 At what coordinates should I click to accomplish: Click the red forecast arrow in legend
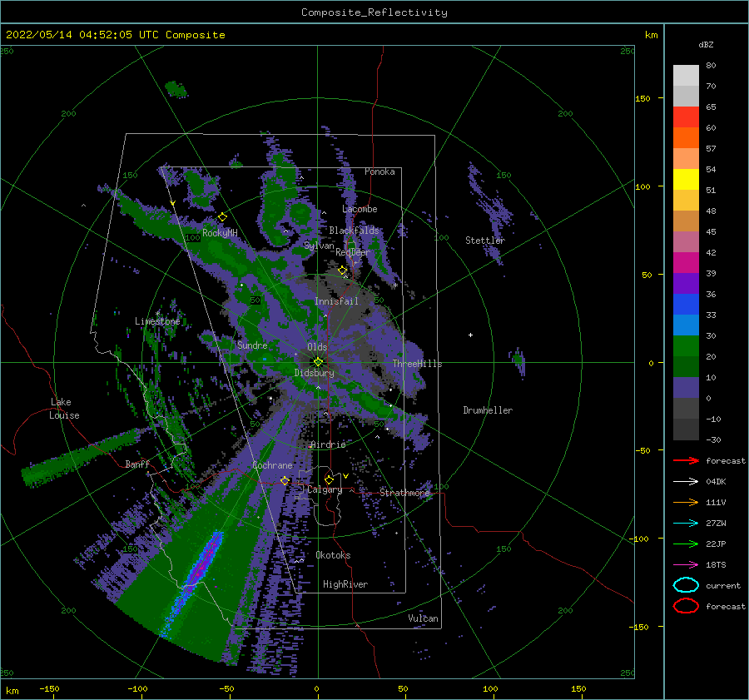[686, 460]
